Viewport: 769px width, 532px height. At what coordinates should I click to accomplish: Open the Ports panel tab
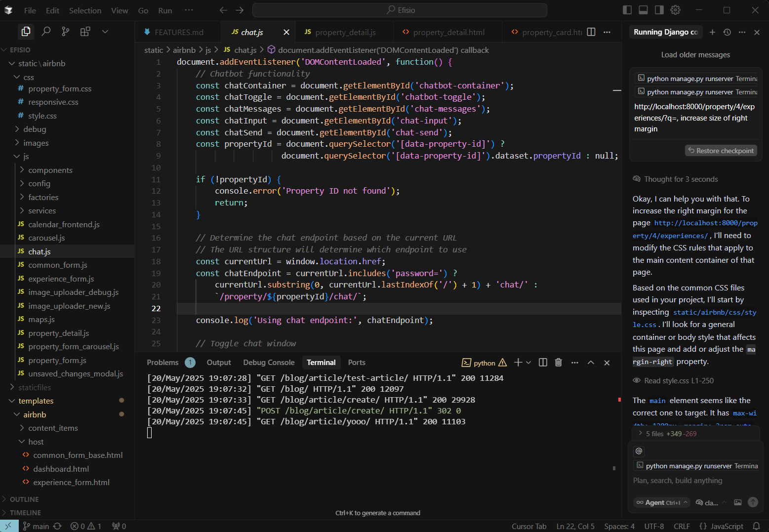[x=357, y=363]
